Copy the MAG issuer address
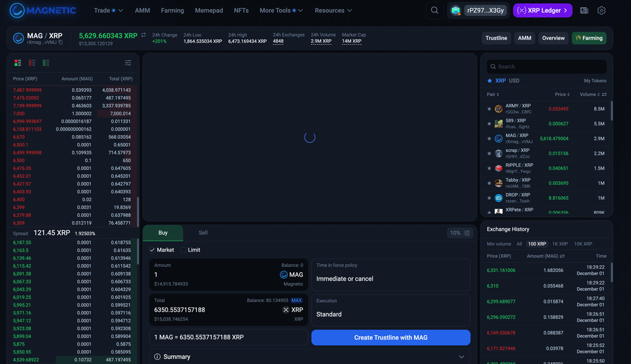The width and height of the screenshot is (631, 364). click(x=61, y=43)
